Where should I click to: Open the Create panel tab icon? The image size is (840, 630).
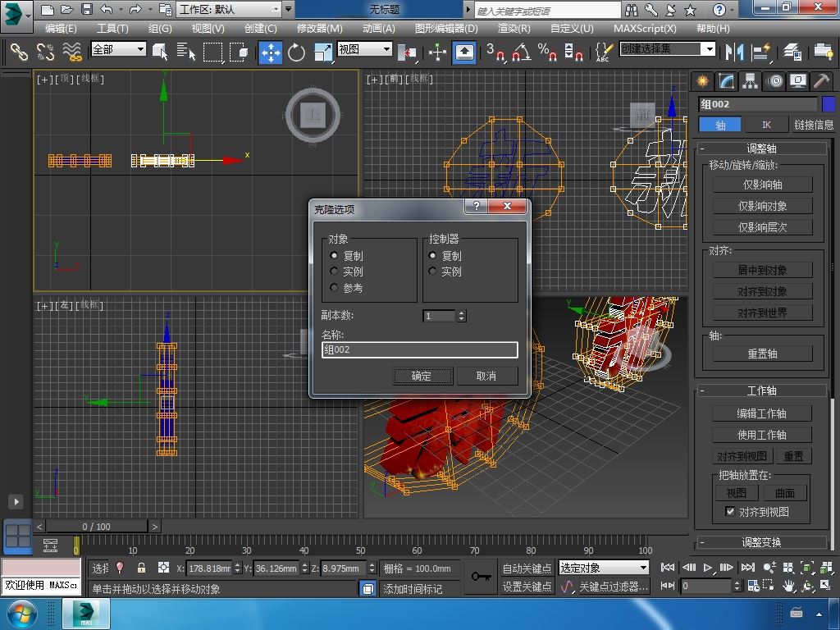[x=702, y=80]
